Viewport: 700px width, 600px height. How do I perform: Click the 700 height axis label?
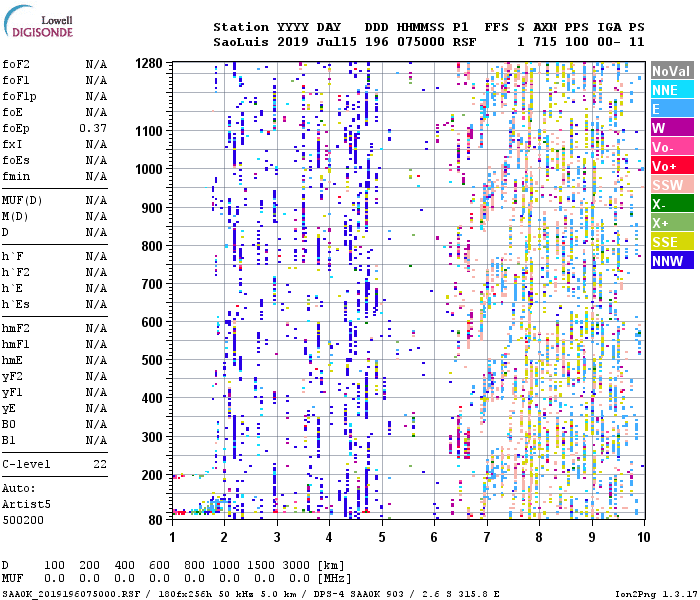point(152,284)
